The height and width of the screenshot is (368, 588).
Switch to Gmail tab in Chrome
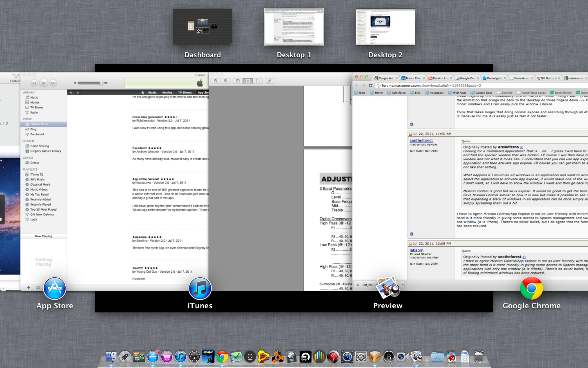tap(440, 78)
